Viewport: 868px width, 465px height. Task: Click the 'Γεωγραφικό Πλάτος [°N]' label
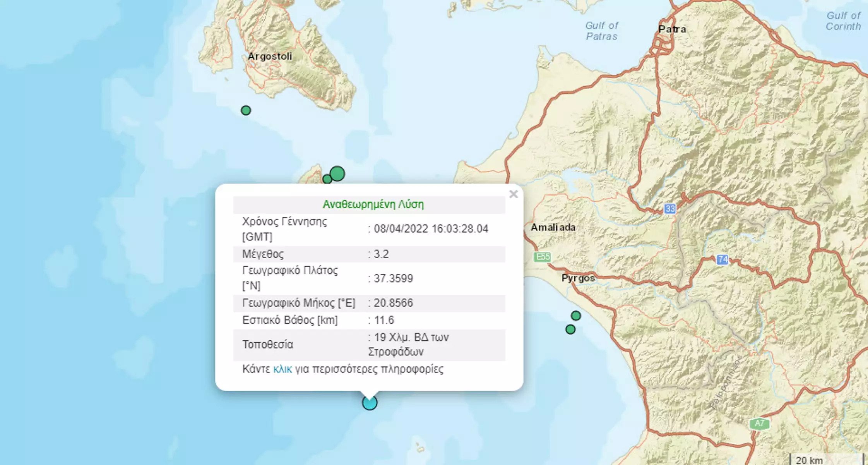coord(290,278)
